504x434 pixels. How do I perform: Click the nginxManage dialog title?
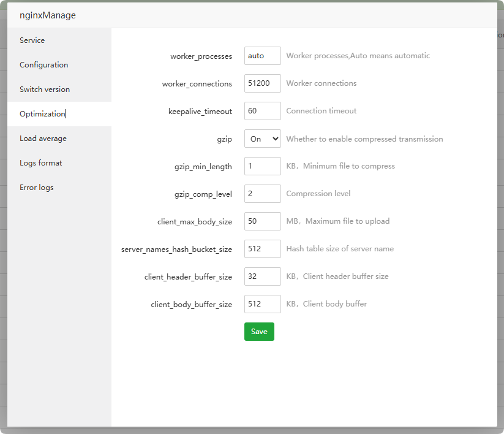[48, 15]
